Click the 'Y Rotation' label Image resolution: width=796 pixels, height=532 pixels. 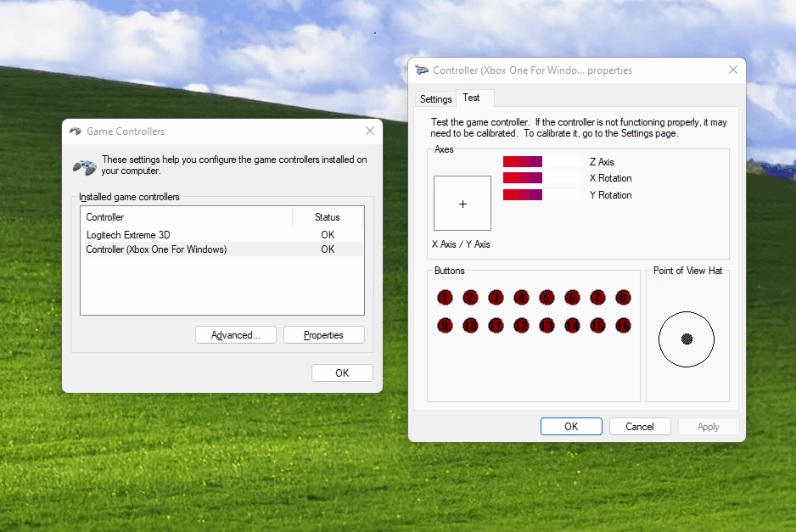pos(611,195)
